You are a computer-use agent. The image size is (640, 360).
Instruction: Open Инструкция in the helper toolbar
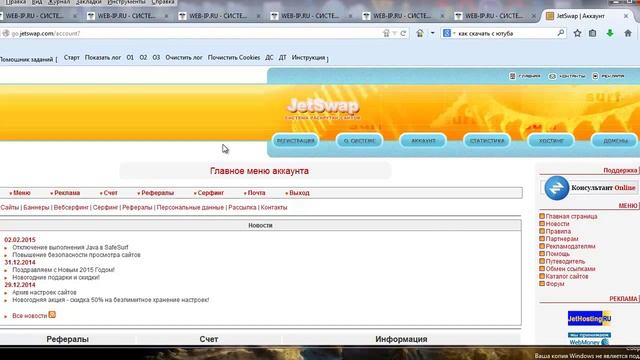[x=309, y=58]
